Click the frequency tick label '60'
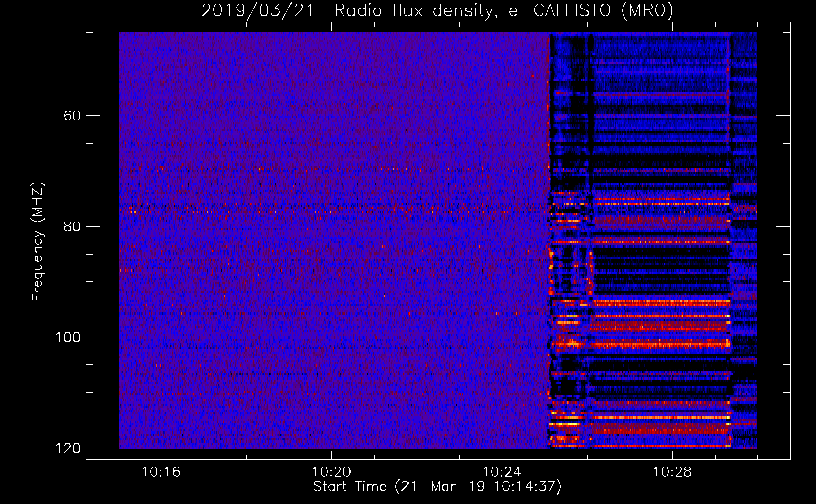 [x=72, y=116]
